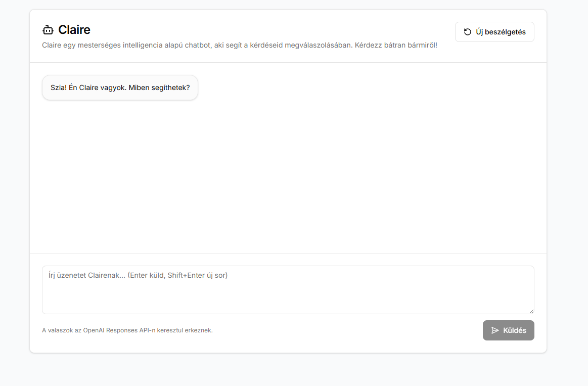Click the empty chat conversation area
Image resolution: width=588 pixels, height=386 pixels.
[x=288, y=177]
